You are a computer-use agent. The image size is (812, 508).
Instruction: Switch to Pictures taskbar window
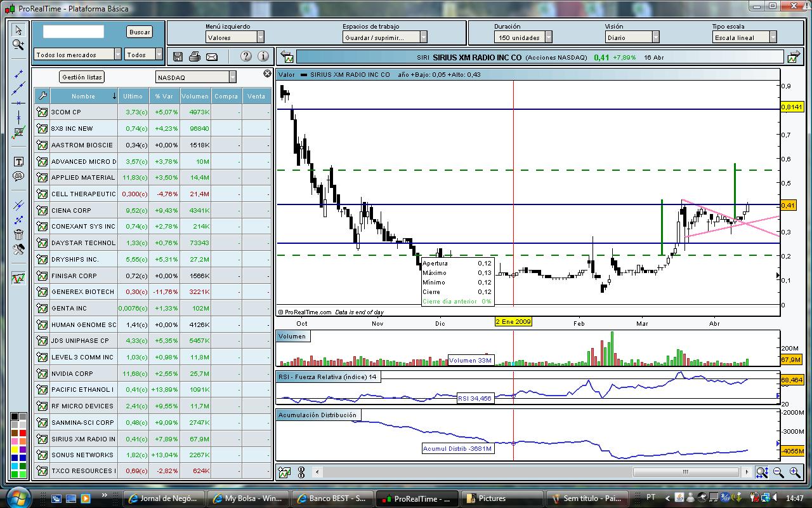(501, 498)
